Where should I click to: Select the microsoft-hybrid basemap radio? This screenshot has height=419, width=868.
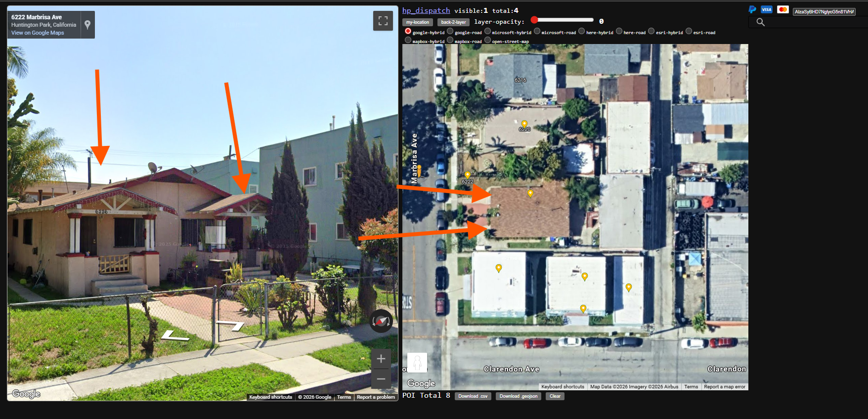487,31
